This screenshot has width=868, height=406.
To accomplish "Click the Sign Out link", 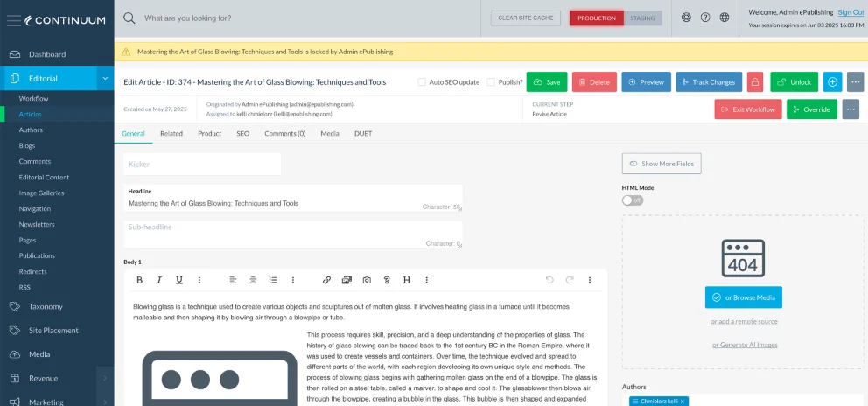I will [x=850, y=12].
